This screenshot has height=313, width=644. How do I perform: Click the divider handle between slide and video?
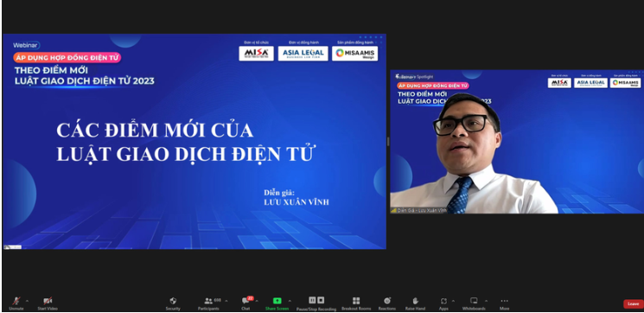click(388, 141)
